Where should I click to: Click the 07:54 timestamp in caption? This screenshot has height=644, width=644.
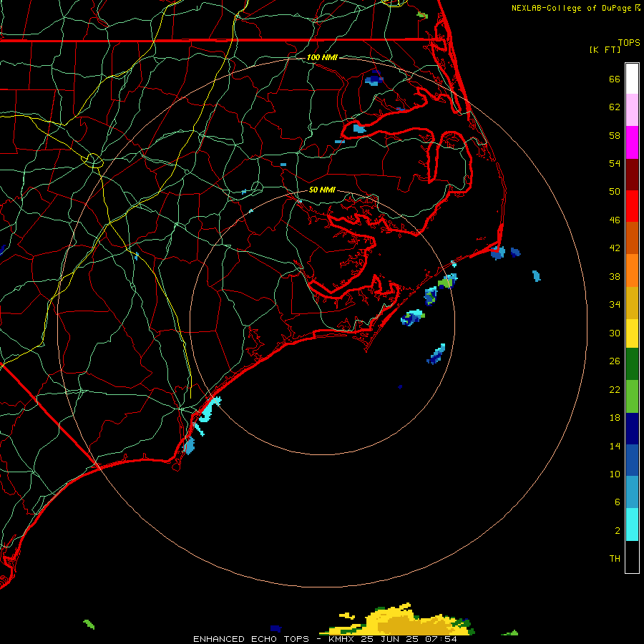441,639
